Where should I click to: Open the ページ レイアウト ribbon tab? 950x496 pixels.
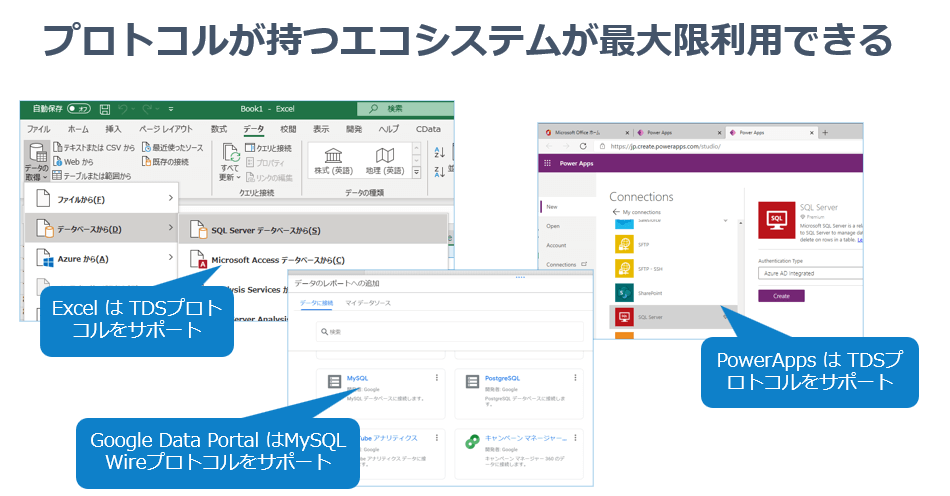165,129
